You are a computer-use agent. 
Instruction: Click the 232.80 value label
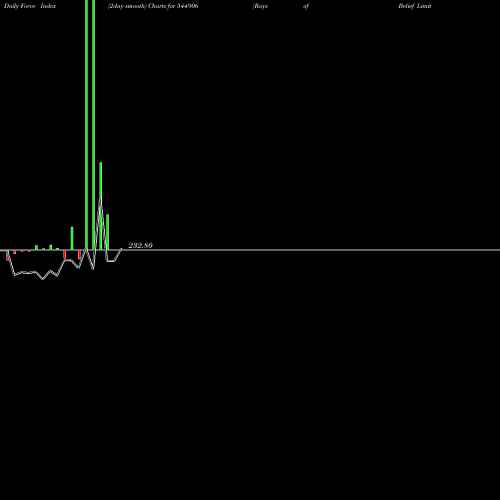click(140, 245)
